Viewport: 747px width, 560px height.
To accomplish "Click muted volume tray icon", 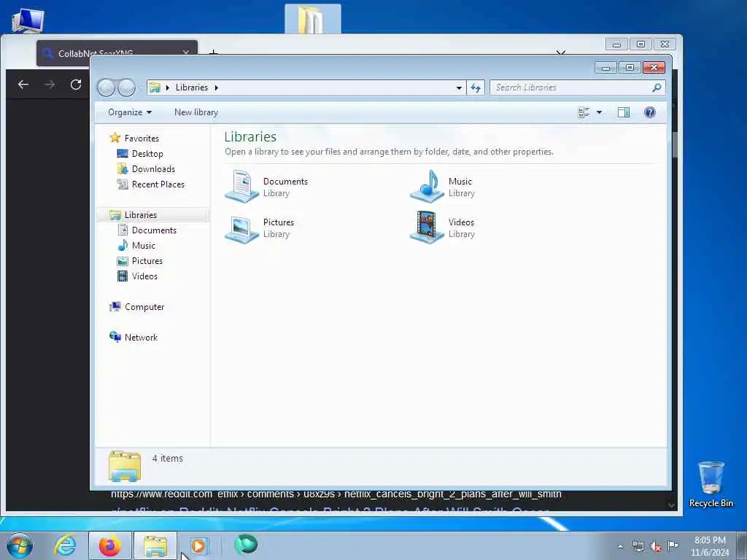I will pyautogui.click(x=656, y=547).
